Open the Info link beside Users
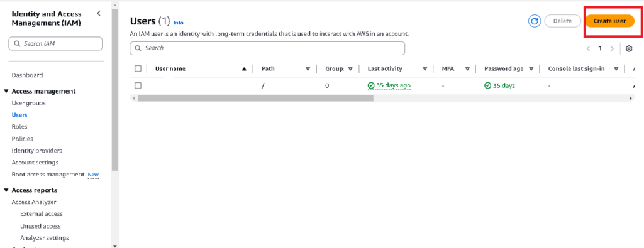644x248 pixels. 179,23
